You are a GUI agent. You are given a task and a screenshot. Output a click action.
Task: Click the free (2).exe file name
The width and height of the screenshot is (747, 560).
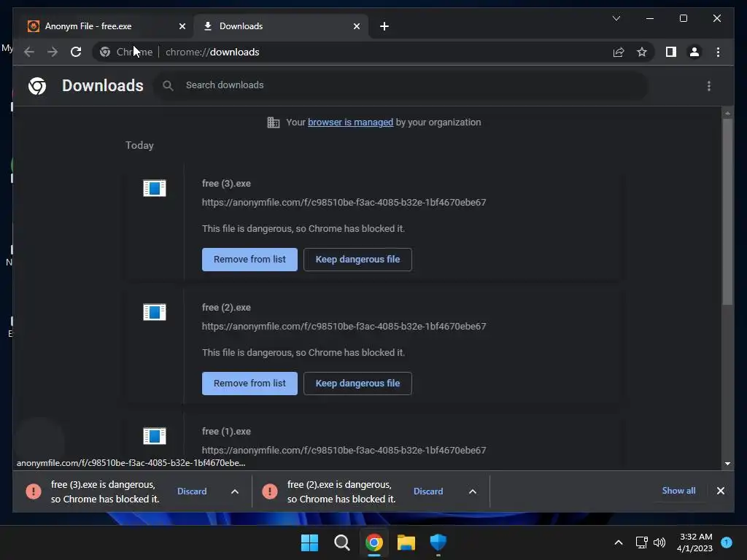coord(226,308)
